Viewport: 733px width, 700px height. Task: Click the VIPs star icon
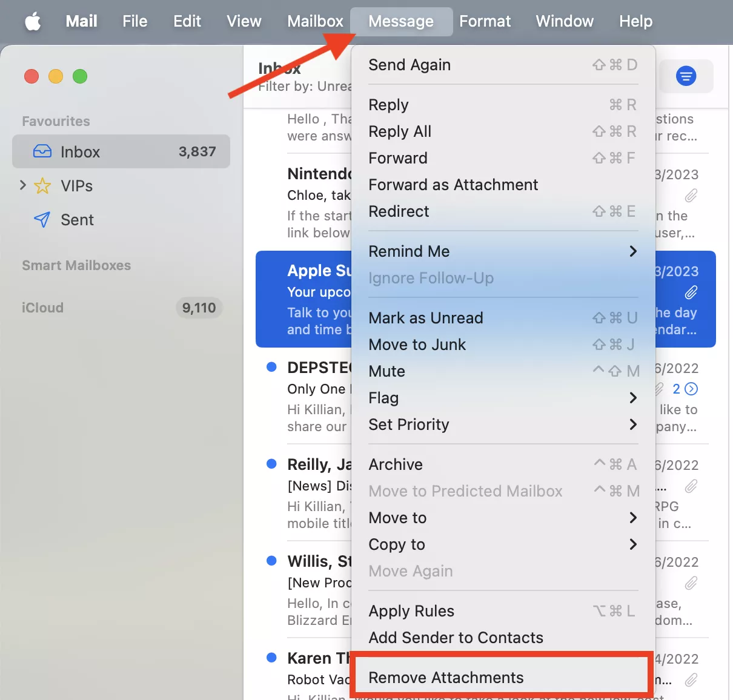tap(42, 186)
